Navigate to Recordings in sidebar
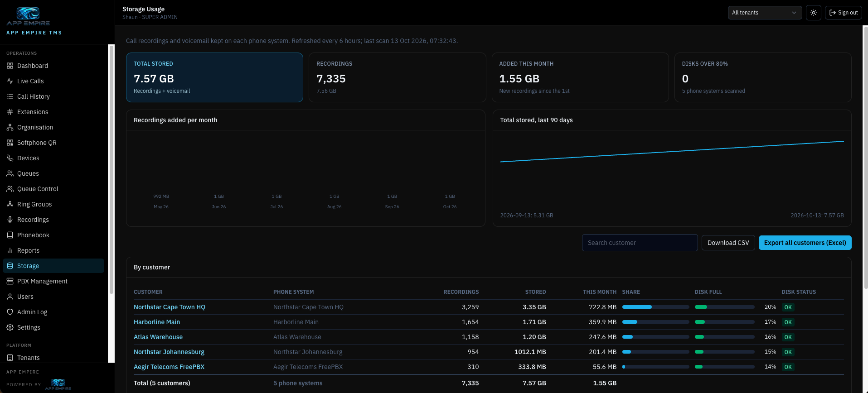The image size is (868, 393). (x=53, y=220)
